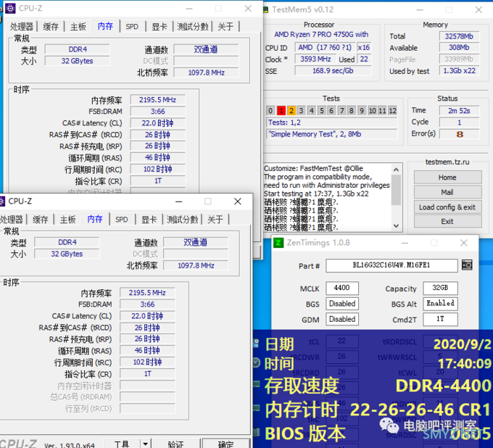Image resolution: width=493 pixels, height=448 pixels.
Task: Open 缓存 tab in front CPU-Z window
Action: pos(41,220)
